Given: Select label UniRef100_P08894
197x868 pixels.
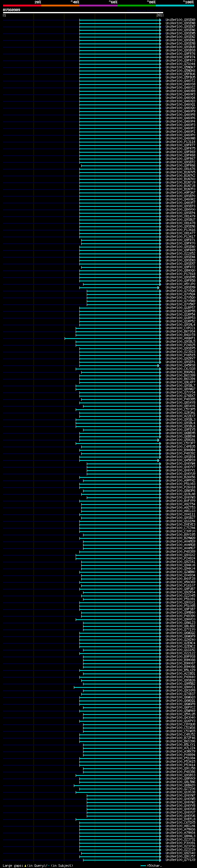Looking at the screenshot, I should point(180,755).
